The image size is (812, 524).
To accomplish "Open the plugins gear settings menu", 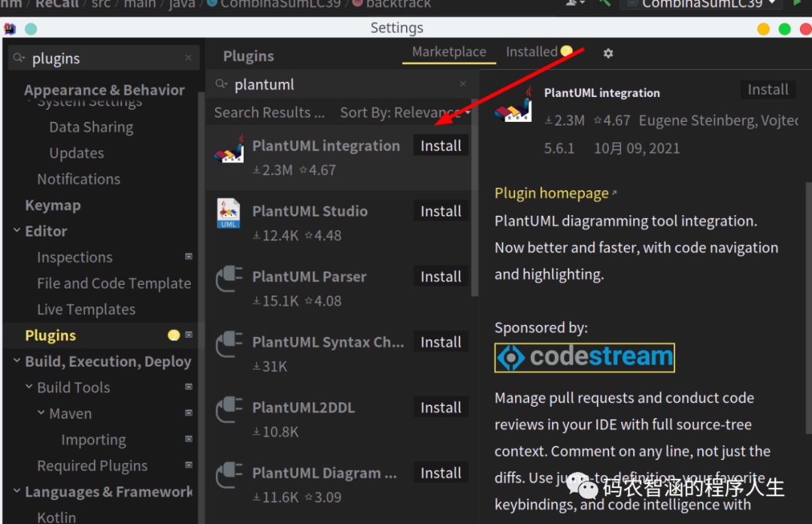I will pos(608,53).
